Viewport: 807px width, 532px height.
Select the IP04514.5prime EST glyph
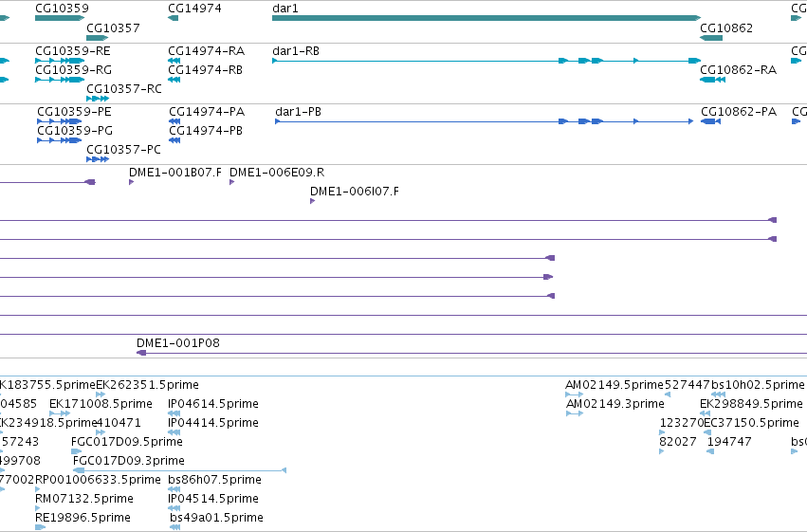tap(174, 508)
